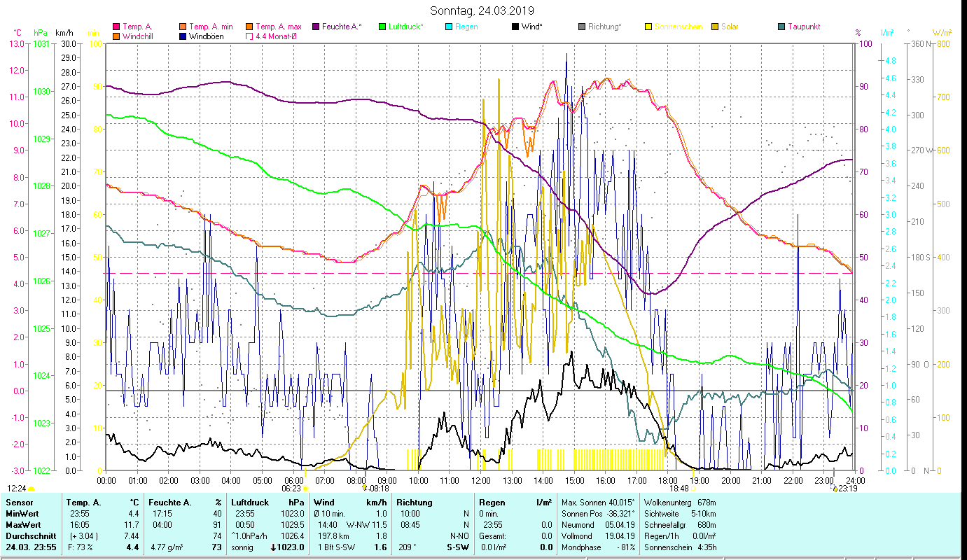Click the pink Temp. A. legend swatch
Screen dimensions: 967x560
116,27
